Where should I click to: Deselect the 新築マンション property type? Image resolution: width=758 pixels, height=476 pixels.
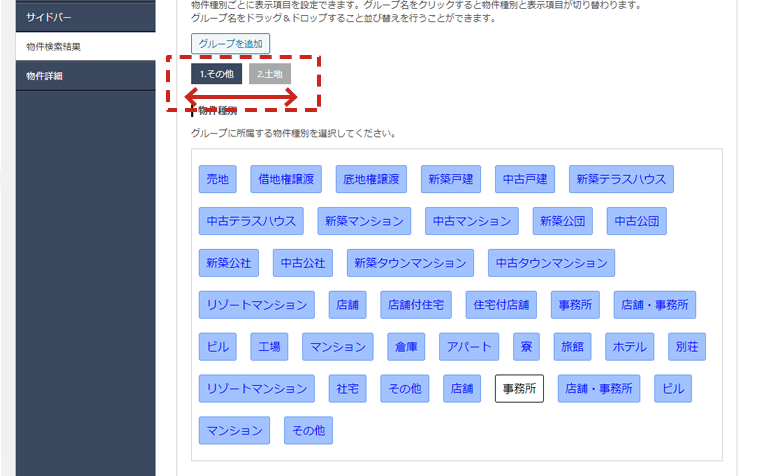pyautogui.click(x=364, y=221)
